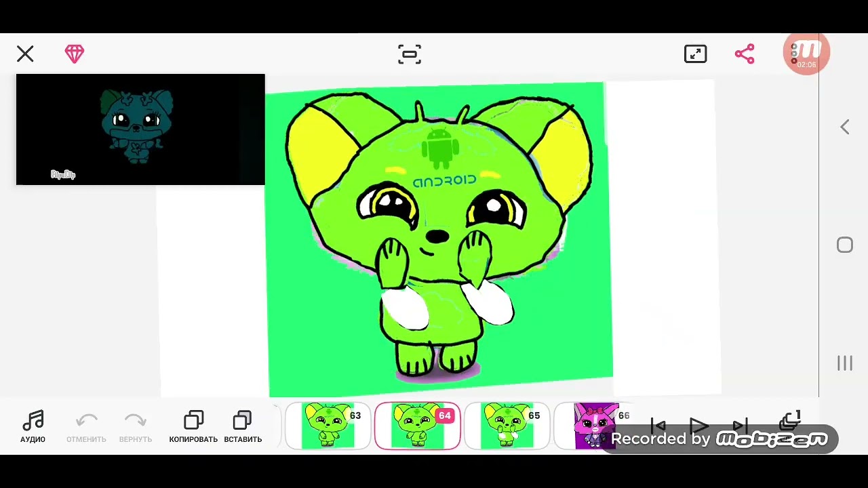Tap the Mobizen recording bubble
Image resolution: width=868 pixels, height=488 pixels.
tap(806, 52)
